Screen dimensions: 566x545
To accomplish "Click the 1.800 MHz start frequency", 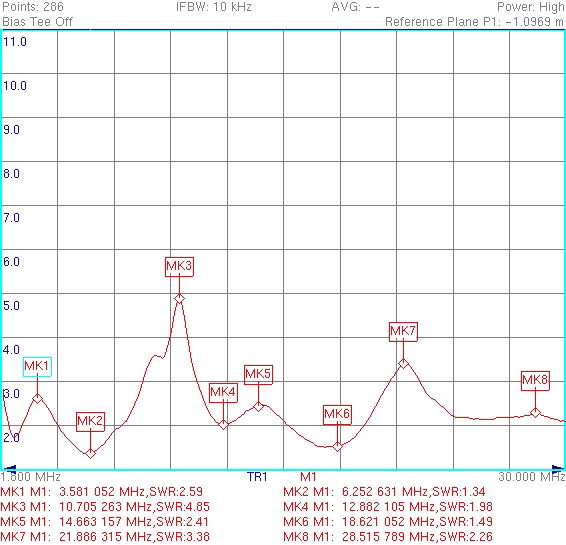I will [x=30, y=477].
